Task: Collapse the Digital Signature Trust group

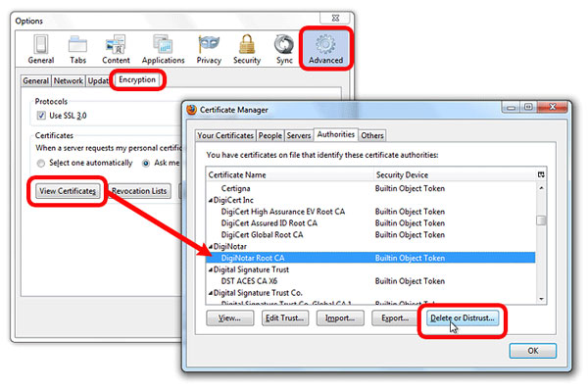Action: tap(211, 269)
